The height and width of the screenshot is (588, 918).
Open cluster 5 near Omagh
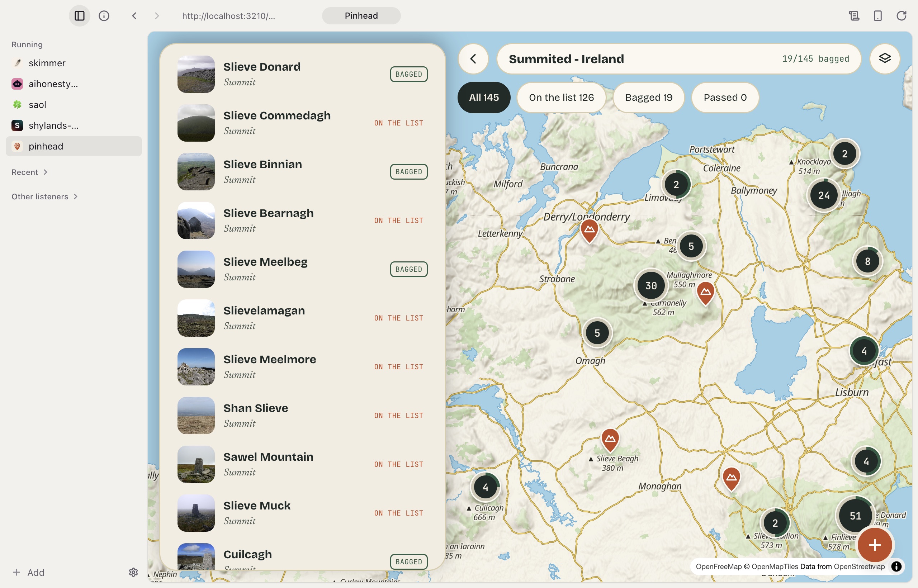(597, 333)
